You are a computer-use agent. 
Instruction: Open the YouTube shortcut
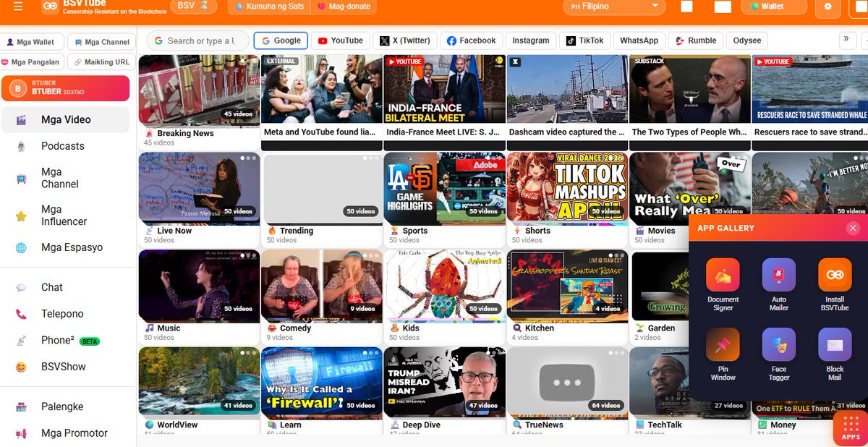(x=341, y=41)
